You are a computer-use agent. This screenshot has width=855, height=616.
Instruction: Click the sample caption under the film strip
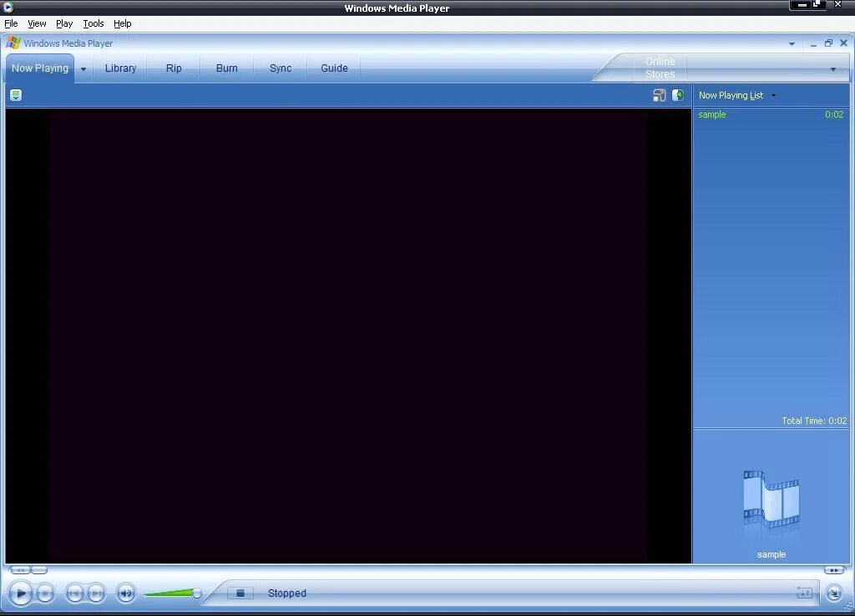pos(771,554)
